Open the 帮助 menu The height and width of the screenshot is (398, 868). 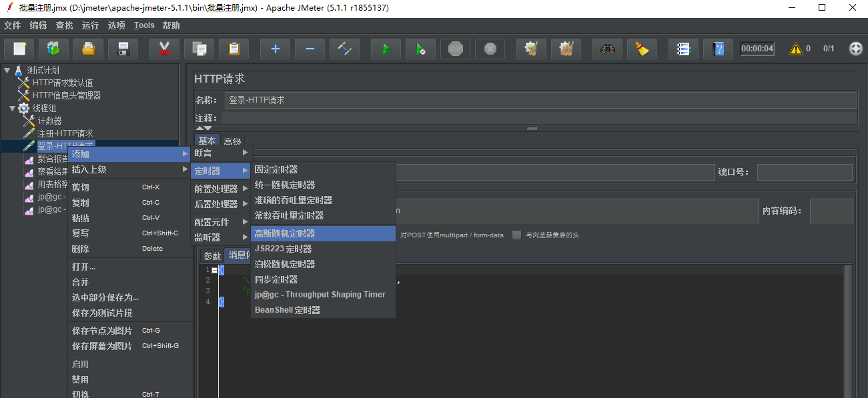[x=171, y=25]
